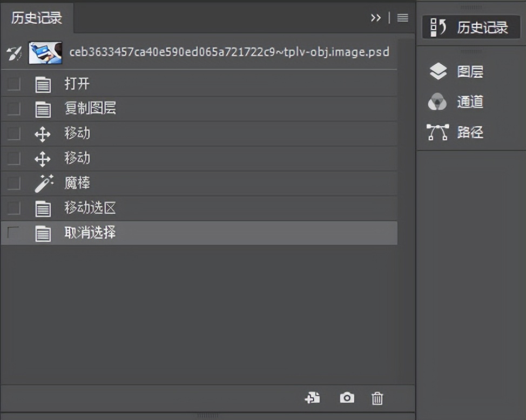Click the History Brush source icon next to snapshot

coord(13,52)
